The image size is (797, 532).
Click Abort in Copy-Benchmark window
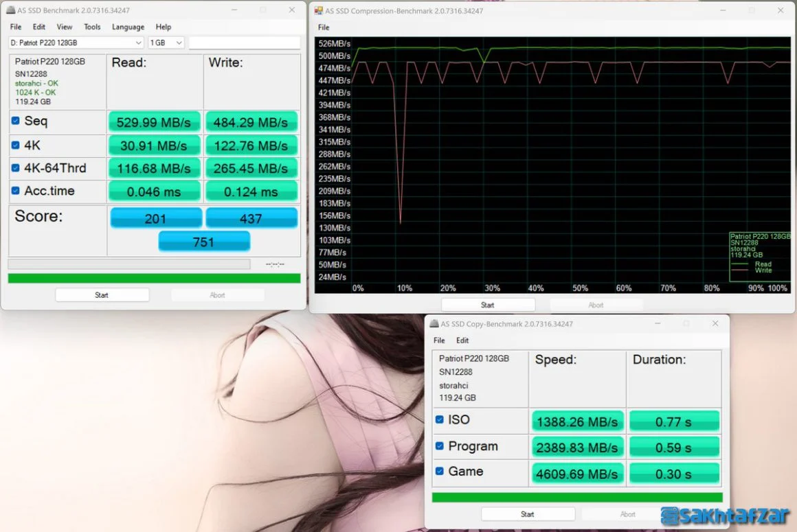pyautogui.click(x=628, y=514)
